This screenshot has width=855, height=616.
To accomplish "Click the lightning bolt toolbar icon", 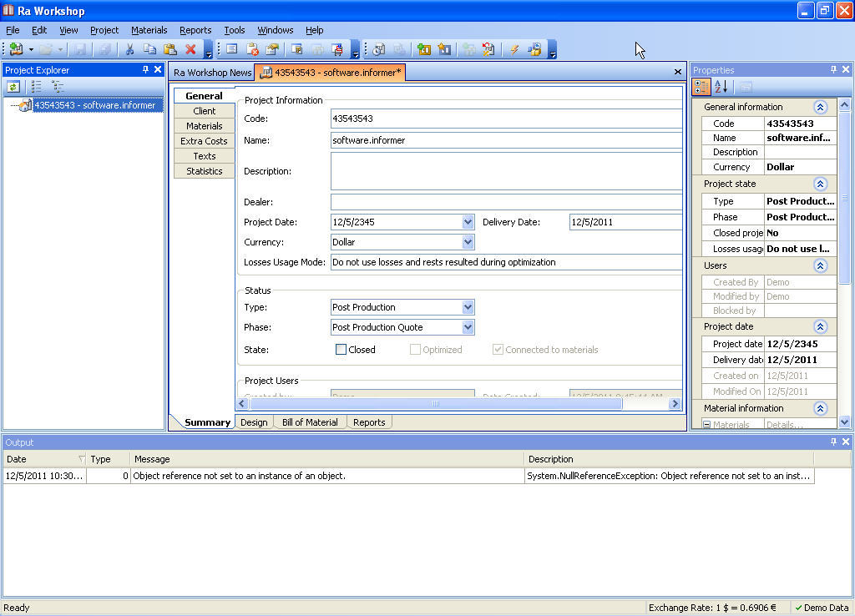I will [x=514, y=49].
